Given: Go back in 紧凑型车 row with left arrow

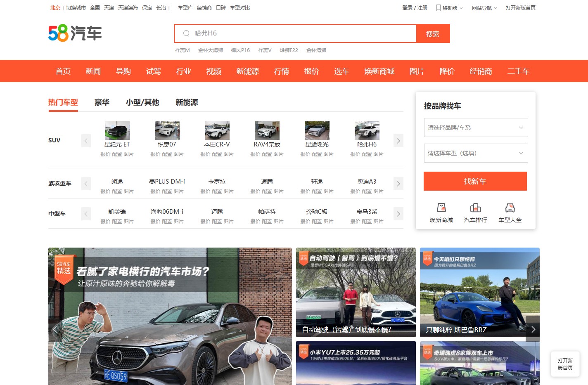Looking at the screenshot, I should click(86, 184).
